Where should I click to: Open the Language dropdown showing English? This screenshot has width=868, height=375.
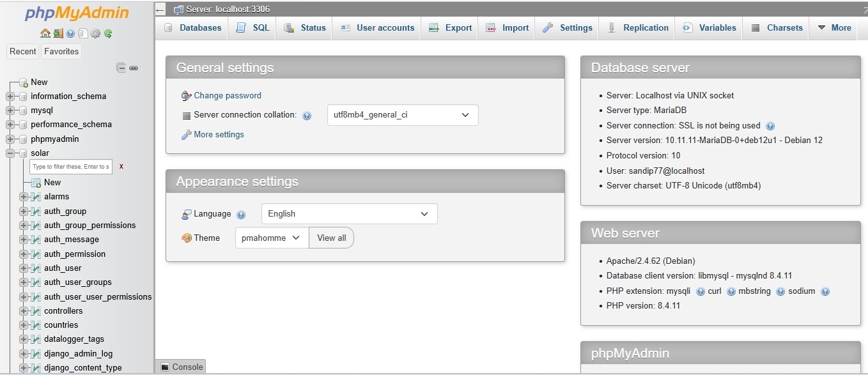coord(350,214)
